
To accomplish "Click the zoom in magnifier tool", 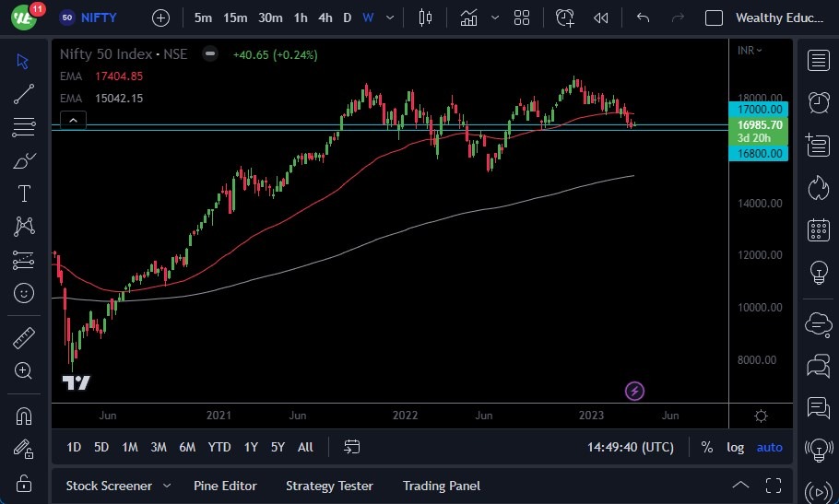I will click(24, 370).
